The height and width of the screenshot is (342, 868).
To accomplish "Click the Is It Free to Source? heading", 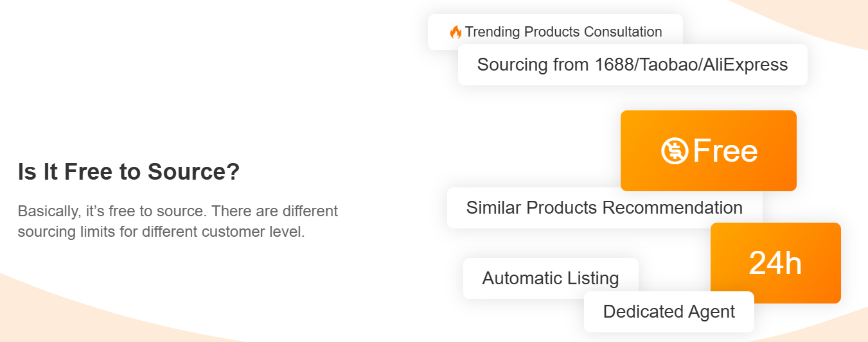I will (128, 172).
